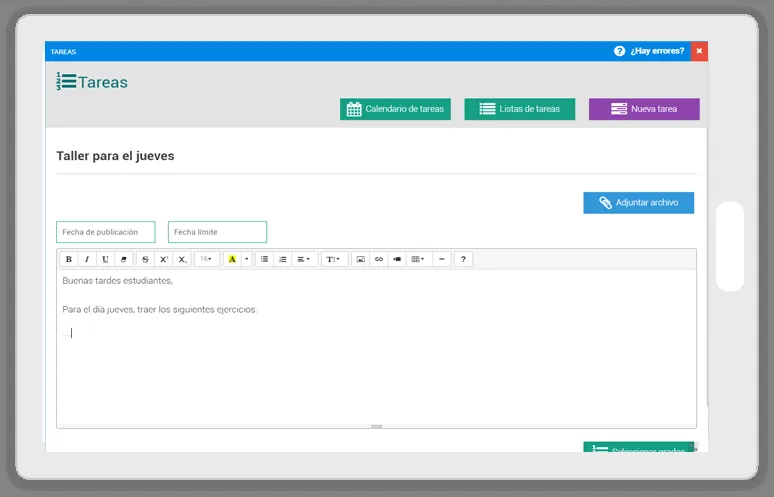This screenshot has height=497, width=774.
Task: Toggle superscript formatting
Action: [x=164, y=259]
